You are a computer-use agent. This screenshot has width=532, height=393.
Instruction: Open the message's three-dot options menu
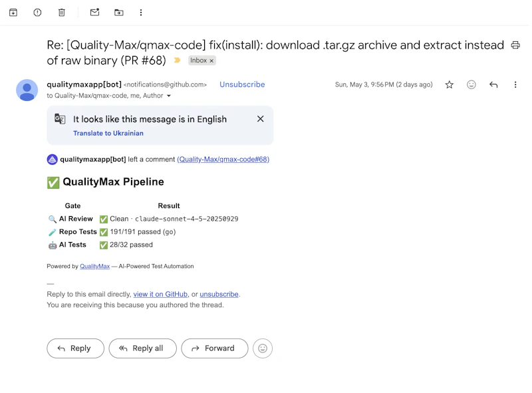(515, 84)
